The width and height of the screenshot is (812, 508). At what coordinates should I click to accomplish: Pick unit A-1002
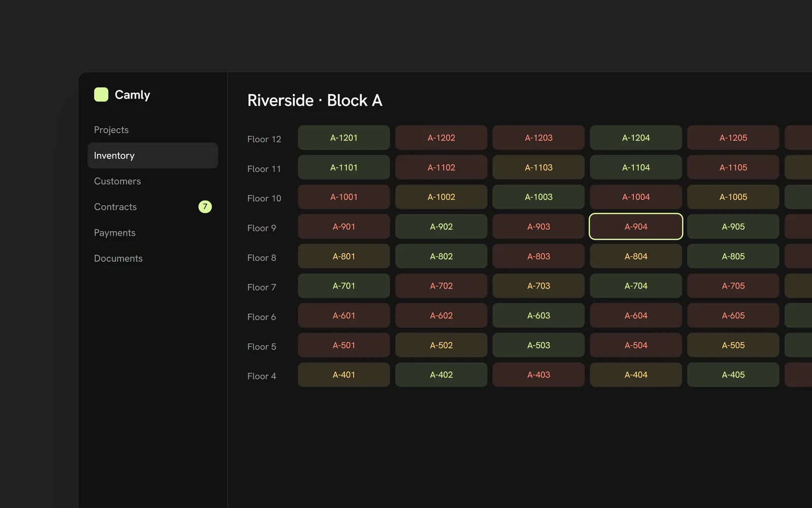click(x=442, y=197)
